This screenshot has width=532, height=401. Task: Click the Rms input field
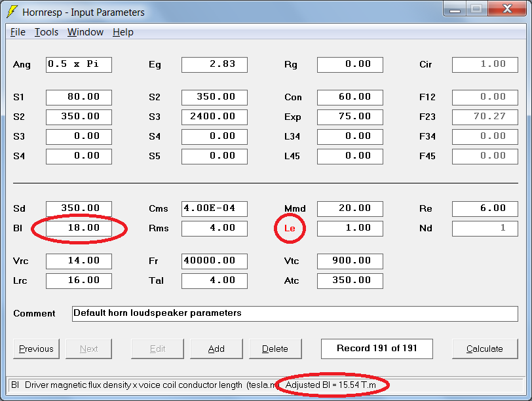pos(214,228)
